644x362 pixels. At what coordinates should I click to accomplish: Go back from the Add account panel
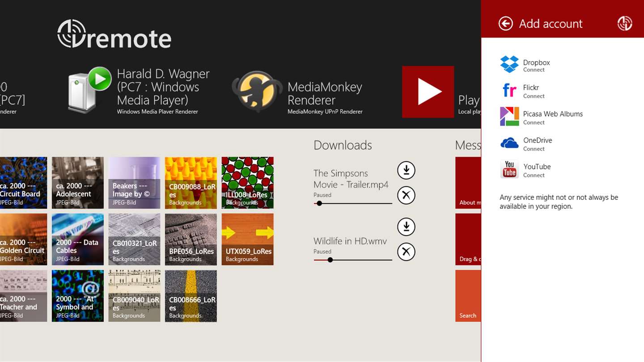pos(505,23)
